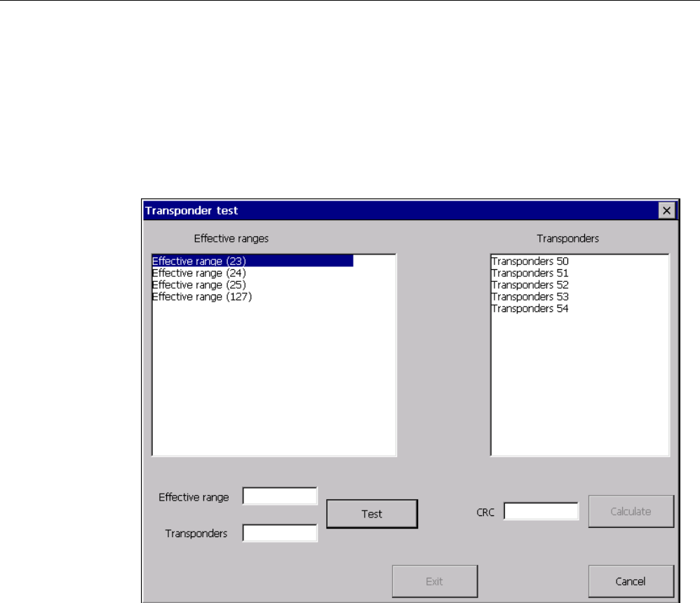Focus the Transponders input field
The image size is (700, 603).
click(280, 533)
